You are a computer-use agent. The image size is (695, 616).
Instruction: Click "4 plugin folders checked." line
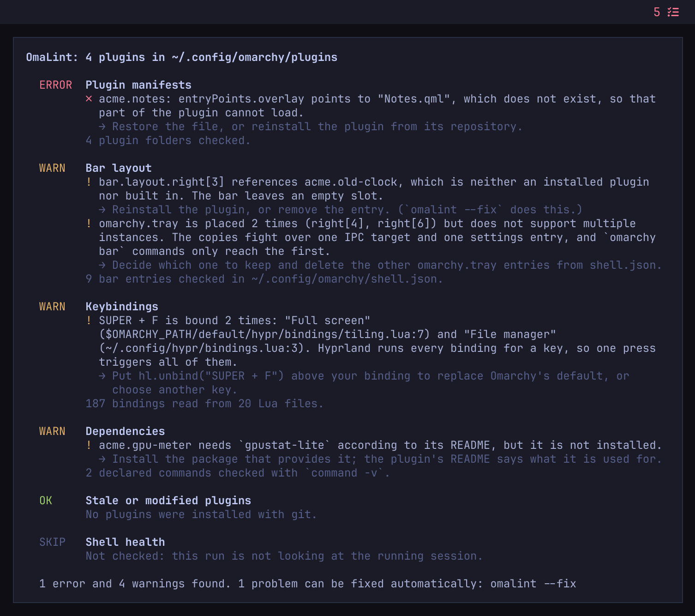click(168, 140)
